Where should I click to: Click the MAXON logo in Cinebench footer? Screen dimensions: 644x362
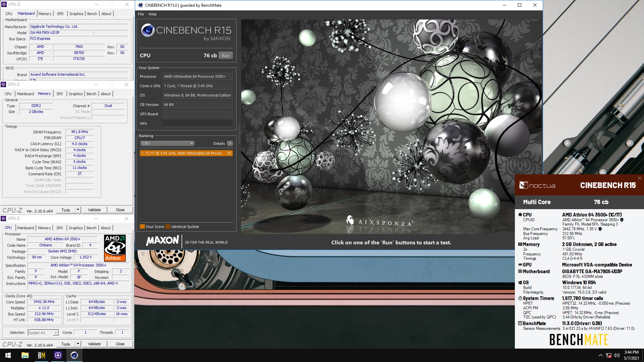pyautogui.click(x=163, y=241)
